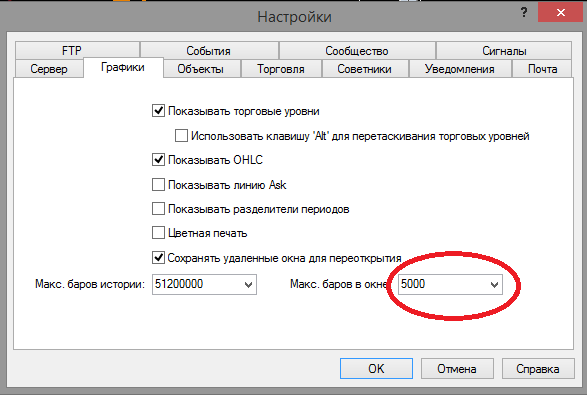The height and width of the screenshot is (395, 587).
Task: Click the question mark help icon
Action: (524, 13)
